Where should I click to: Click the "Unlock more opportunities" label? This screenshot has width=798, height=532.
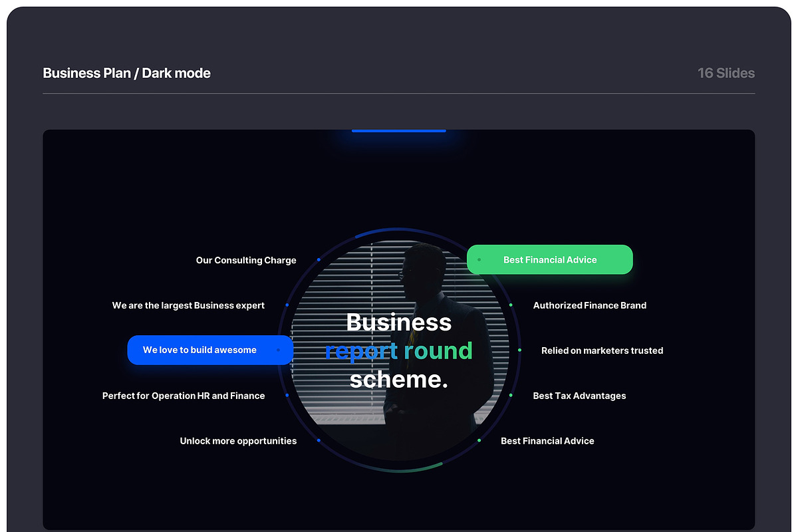[x=238, y=441]
